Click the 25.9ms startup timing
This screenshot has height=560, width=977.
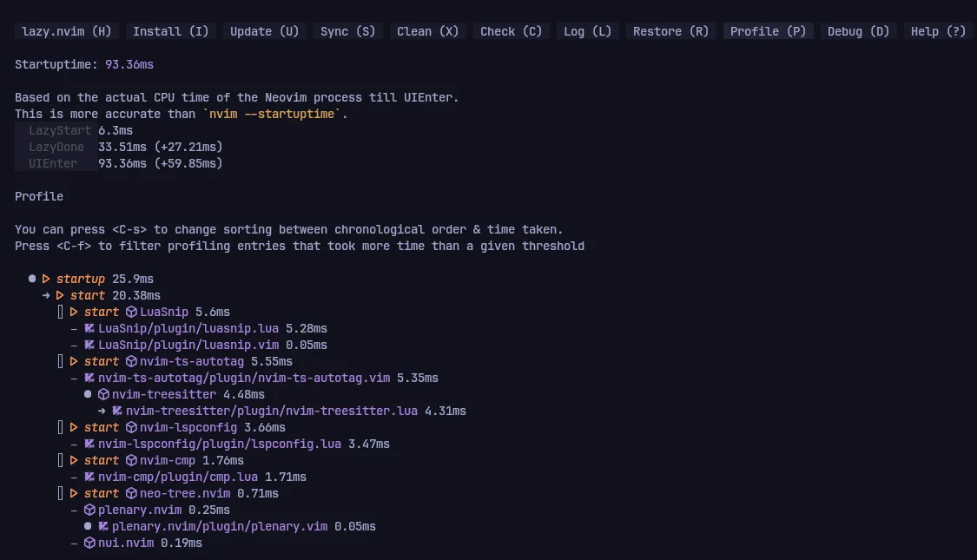click(x=133, y=279)
